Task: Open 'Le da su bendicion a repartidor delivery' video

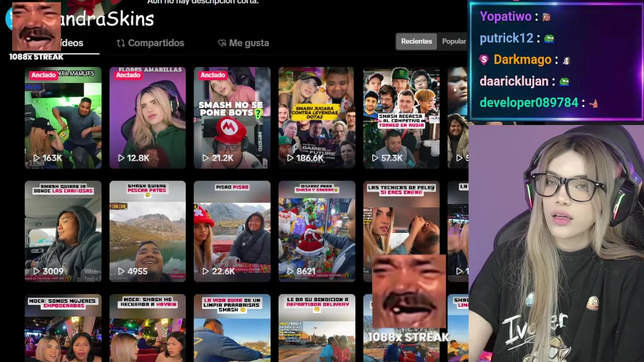Action: (x=316, y=328)
